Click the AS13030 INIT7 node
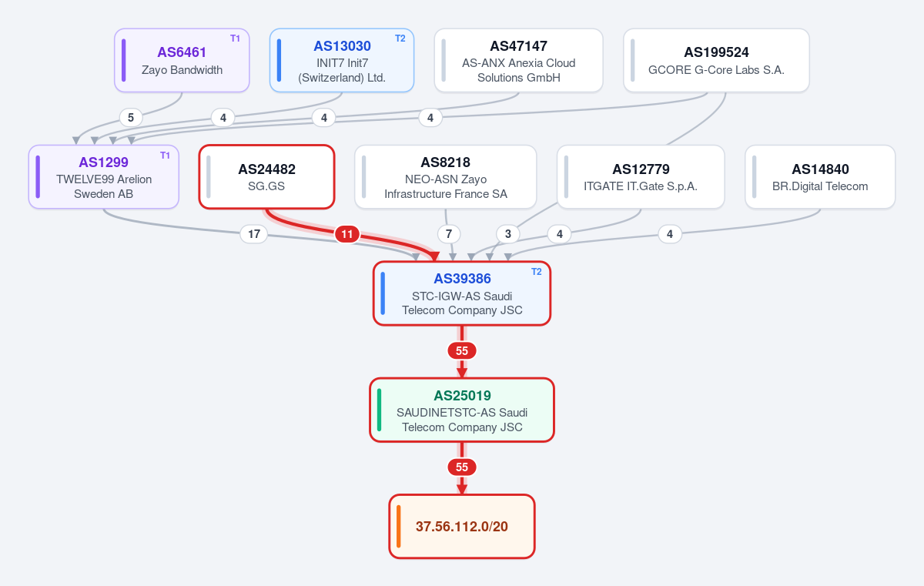The height and width of the screenshot is (586, 924). 342,60
